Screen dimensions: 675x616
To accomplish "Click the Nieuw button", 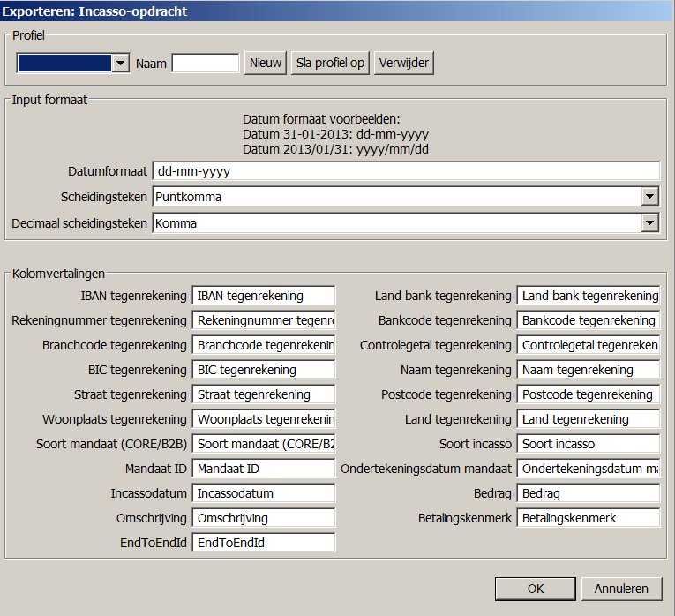I will 266,64.
